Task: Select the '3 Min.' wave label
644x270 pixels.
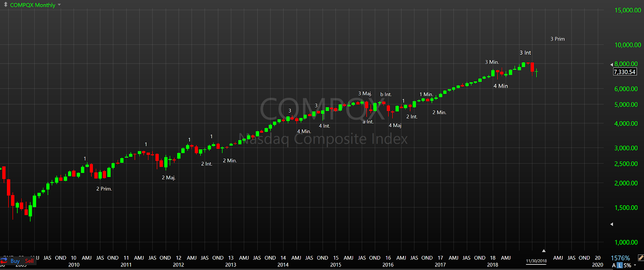Action: tap(492, 62)
